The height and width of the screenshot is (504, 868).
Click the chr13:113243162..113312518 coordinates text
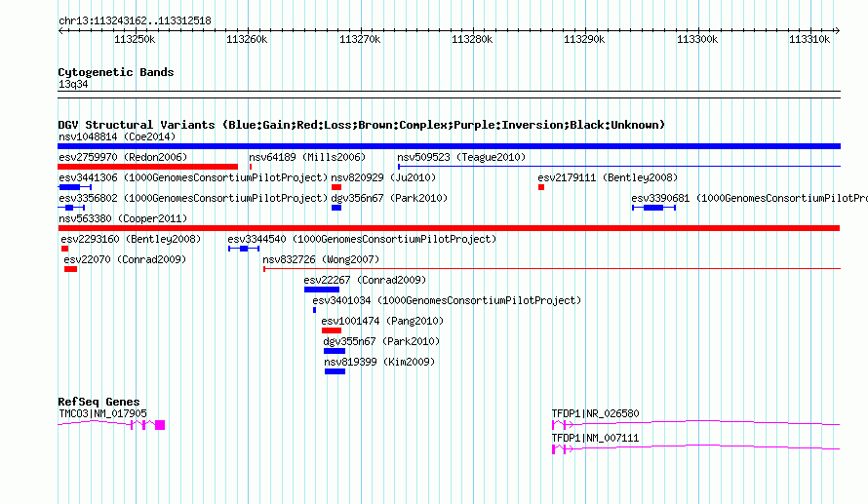(x=135, y=20)
